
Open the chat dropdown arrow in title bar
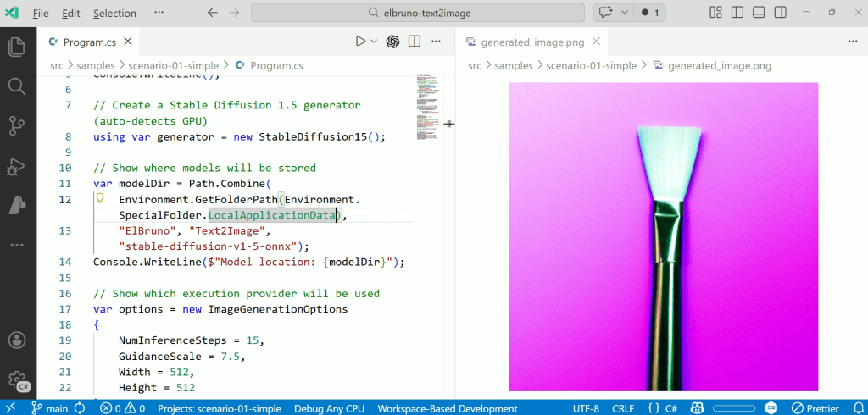624,13
